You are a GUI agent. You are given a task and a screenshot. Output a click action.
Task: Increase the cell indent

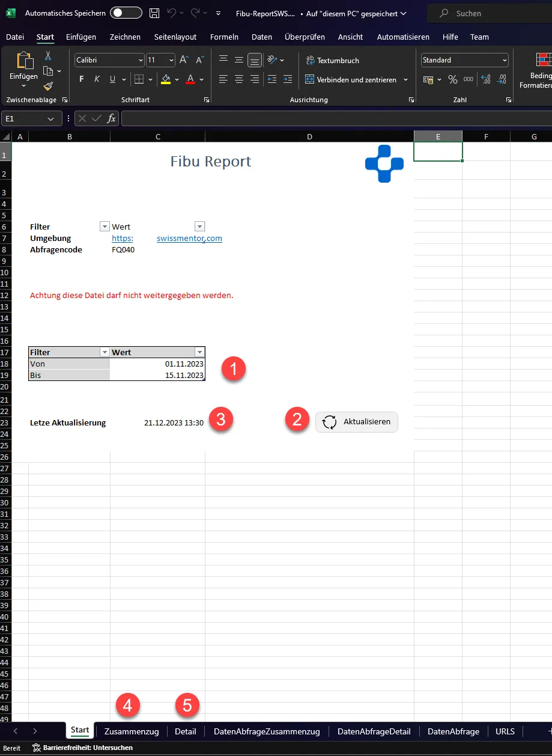pos(288,79)
